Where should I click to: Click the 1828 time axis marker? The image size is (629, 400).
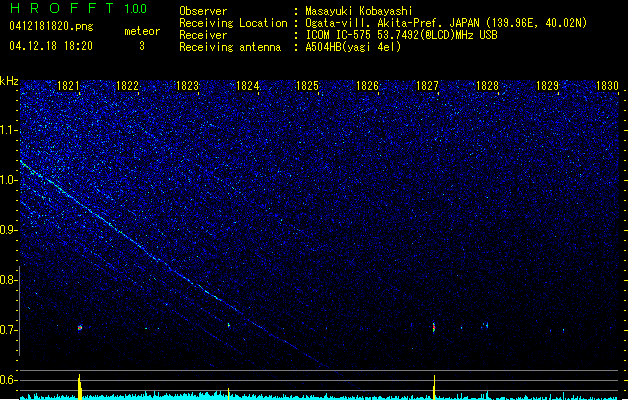pyautogui.click(x=487, y=86)
